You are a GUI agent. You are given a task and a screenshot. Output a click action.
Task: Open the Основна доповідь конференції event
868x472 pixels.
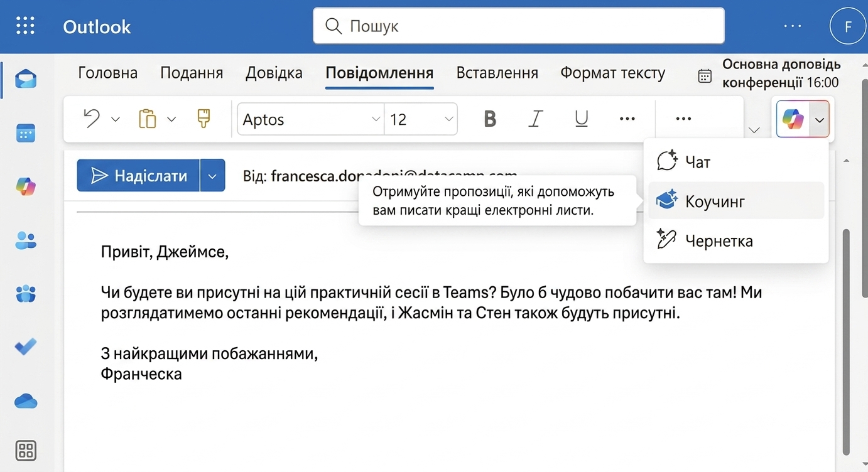(x=781, y=73)
